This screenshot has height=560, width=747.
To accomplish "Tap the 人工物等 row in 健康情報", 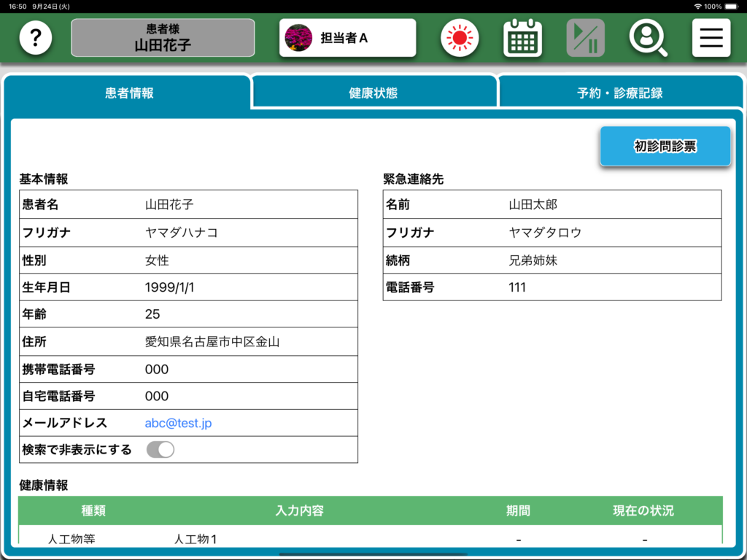I will tap(71, 540).
